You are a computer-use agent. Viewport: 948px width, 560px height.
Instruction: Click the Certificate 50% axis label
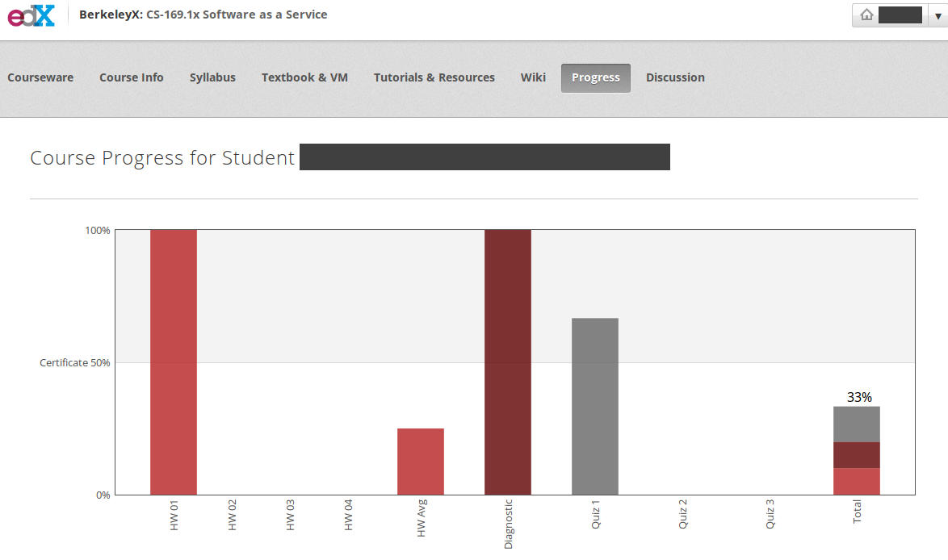click(x=75, y=362)
